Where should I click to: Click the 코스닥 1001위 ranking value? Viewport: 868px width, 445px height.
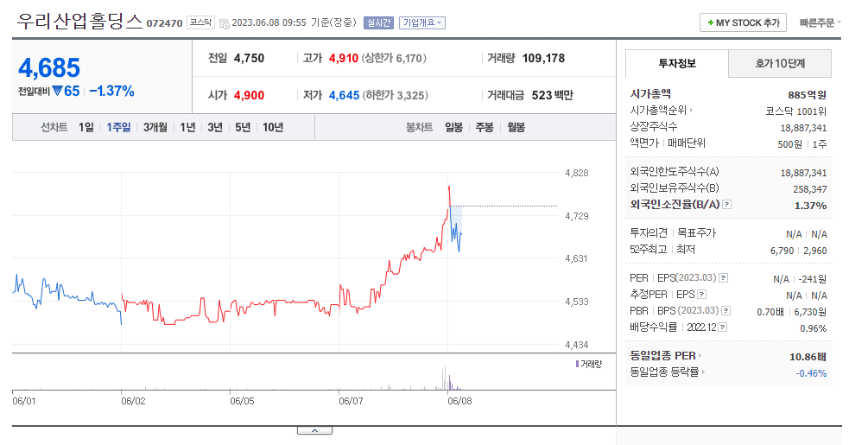[x=796, y=111]
